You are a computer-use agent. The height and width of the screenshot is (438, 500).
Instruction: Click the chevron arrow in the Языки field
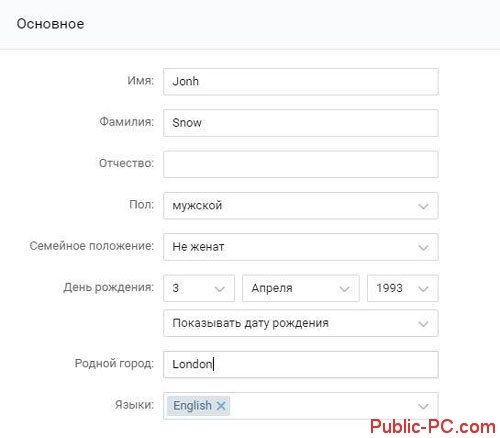coord(423,406)
